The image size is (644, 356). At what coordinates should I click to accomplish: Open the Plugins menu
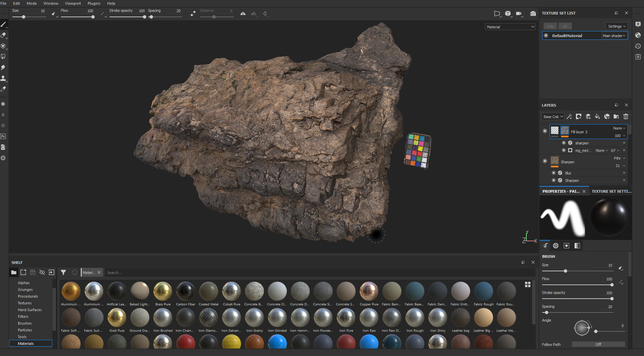94,3
